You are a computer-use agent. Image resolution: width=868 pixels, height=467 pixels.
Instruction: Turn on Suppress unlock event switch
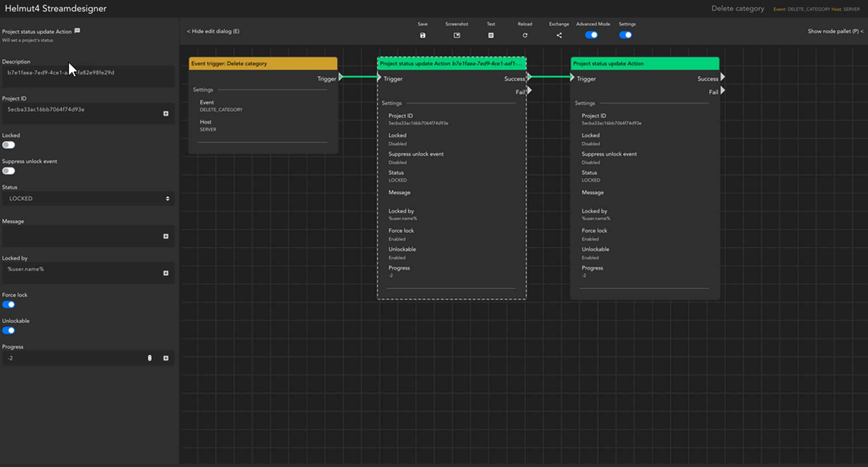click(x=9, y=171)
